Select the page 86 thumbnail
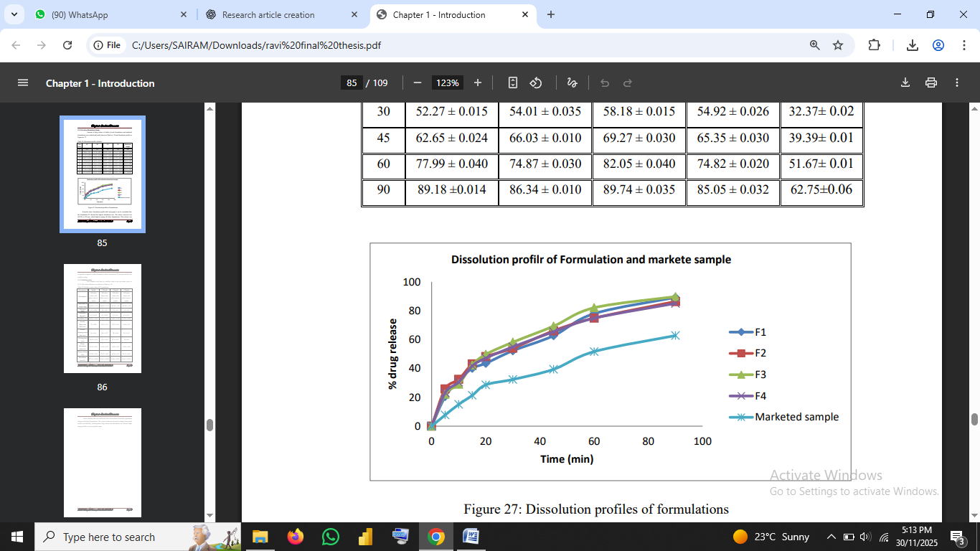This screenshot has width=980, height=551. click(x=102, y=319)
